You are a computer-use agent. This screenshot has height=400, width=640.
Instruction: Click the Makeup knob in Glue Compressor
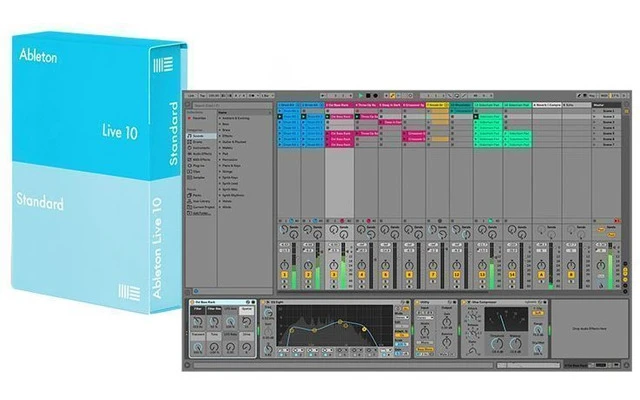pos(516,344)
